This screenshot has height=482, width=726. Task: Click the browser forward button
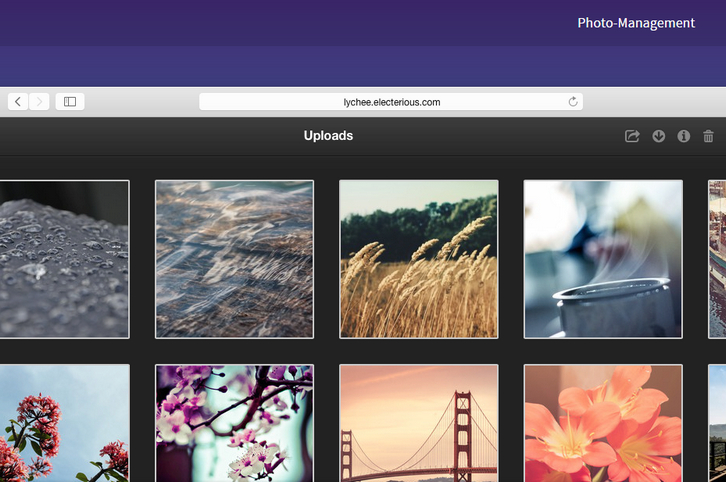coord(39,101)
